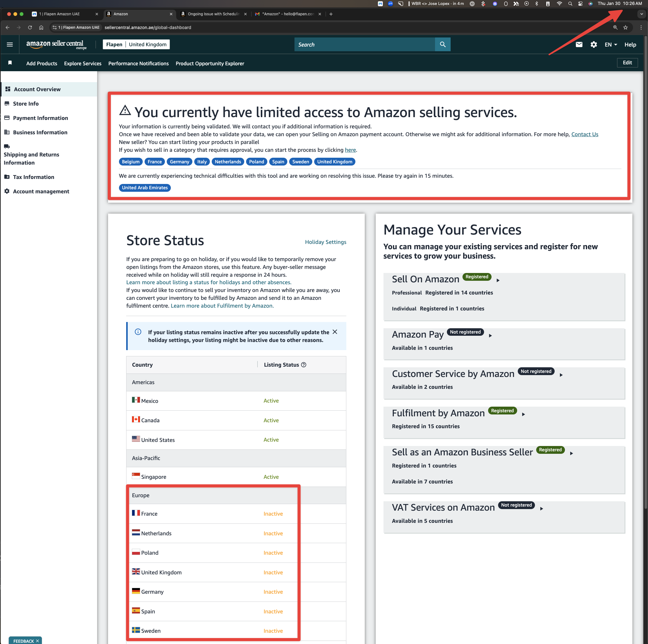Image resolution: width=648 pixels, height=644 pixels.
Task: Click the United Kingdom country pill
Action: coord(334,162)
